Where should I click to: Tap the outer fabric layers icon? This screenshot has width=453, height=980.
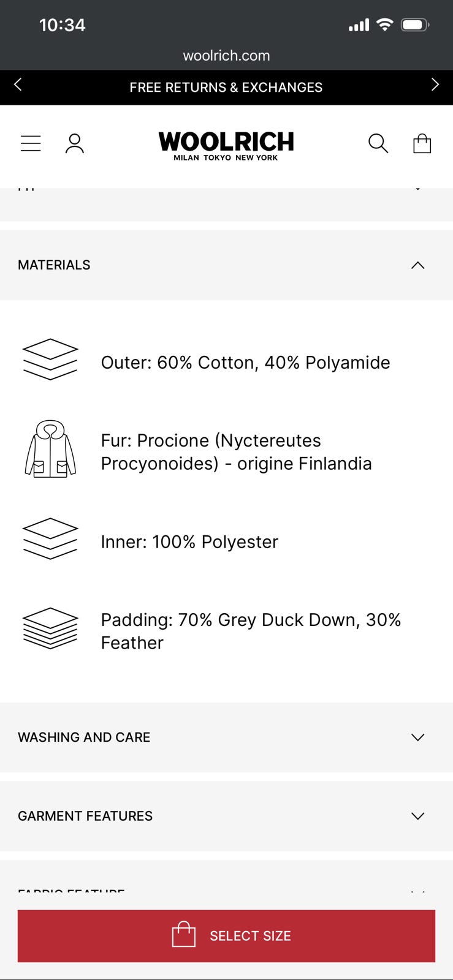pos(50,360)
